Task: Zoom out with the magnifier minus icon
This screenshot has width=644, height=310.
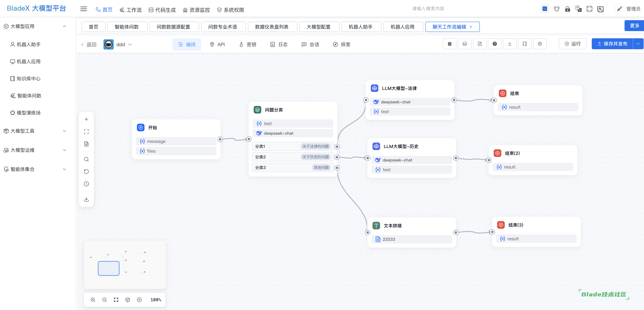Action: (x=104, y=300)
